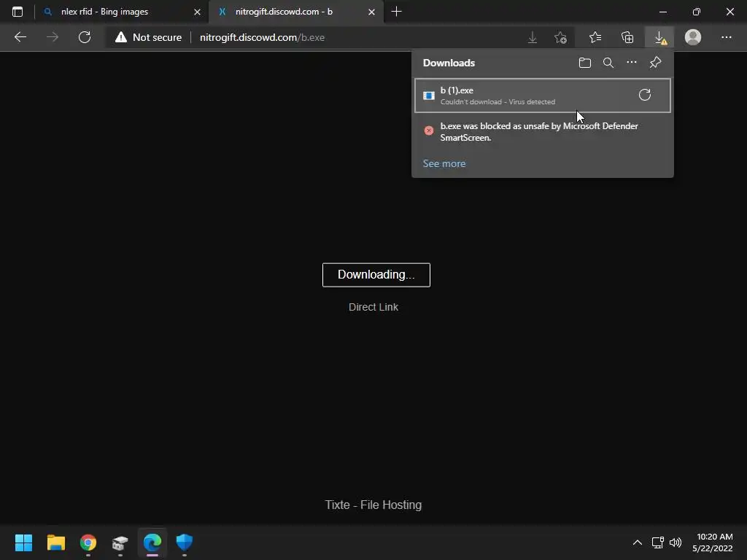The width and height of the screenshot is (747, 560).
Task: Click See more in Downloads panel
Action: 444,163
